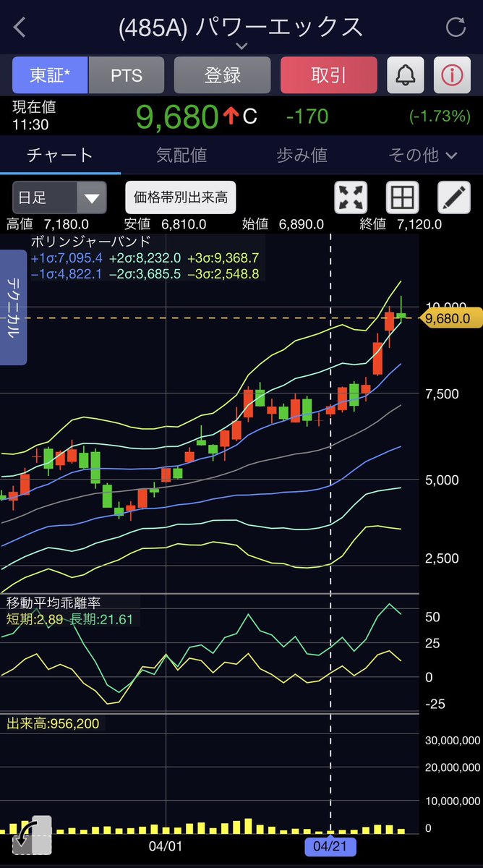
Task: Expand the stock name chevron below title
Action: [241, 46]
